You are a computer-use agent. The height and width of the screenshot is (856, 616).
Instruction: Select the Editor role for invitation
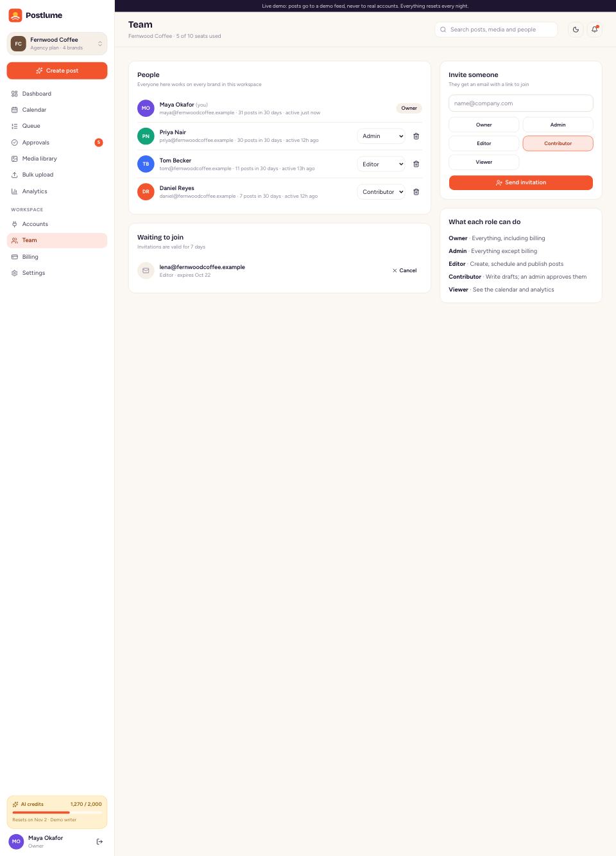pos(484,143)
